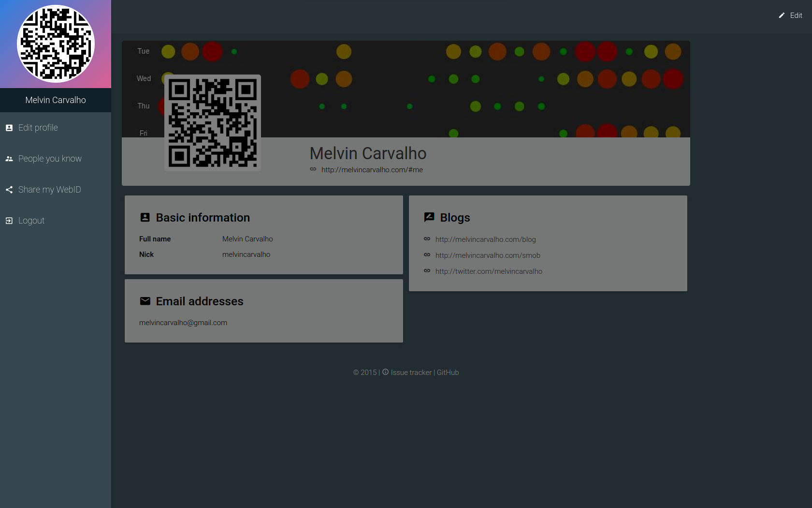The image size is (812, 508).
Task: Choose Share my WebID from sidebar
Action: 49,190
